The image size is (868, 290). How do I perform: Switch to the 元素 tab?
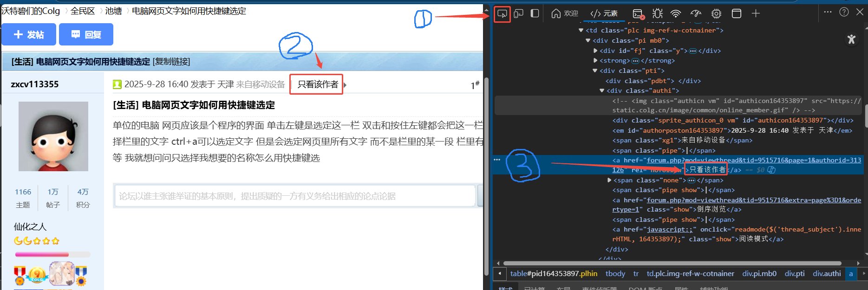(604, 13)
